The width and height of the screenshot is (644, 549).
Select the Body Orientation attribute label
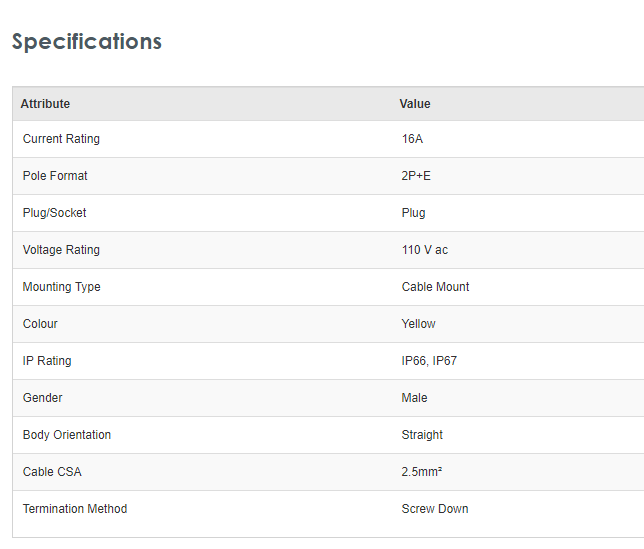point(67,435)
